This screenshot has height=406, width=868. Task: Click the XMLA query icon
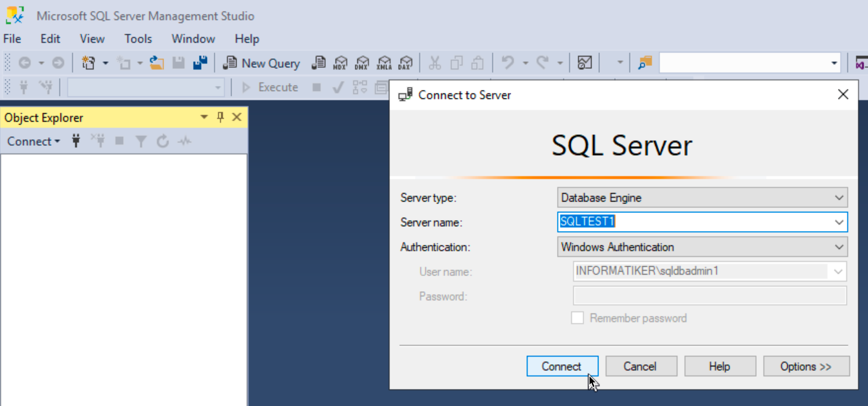[x=384, y=63]
